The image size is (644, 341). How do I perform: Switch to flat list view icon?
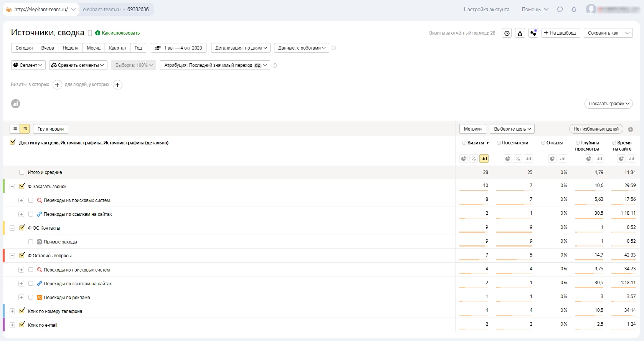[15, 129]
